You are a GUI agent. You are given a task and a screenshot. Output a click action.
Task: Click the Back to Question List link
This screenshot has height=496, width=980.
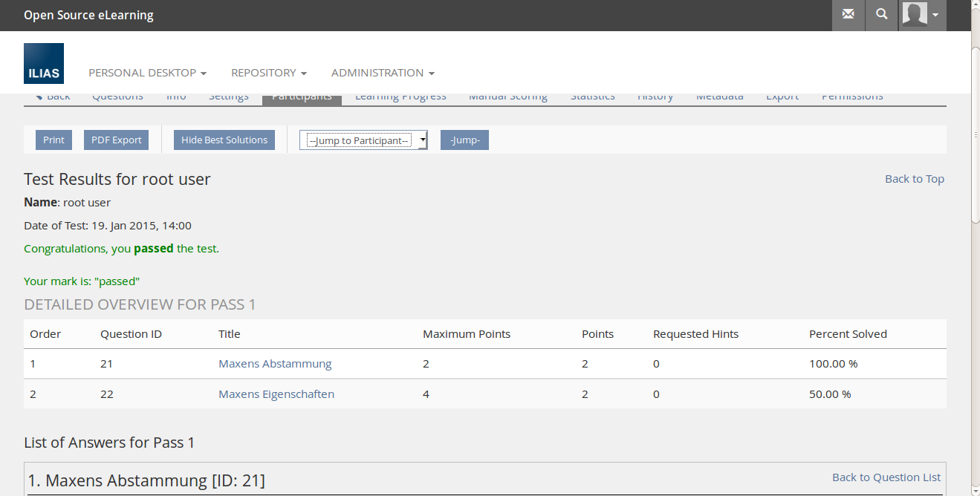point(886,477)
